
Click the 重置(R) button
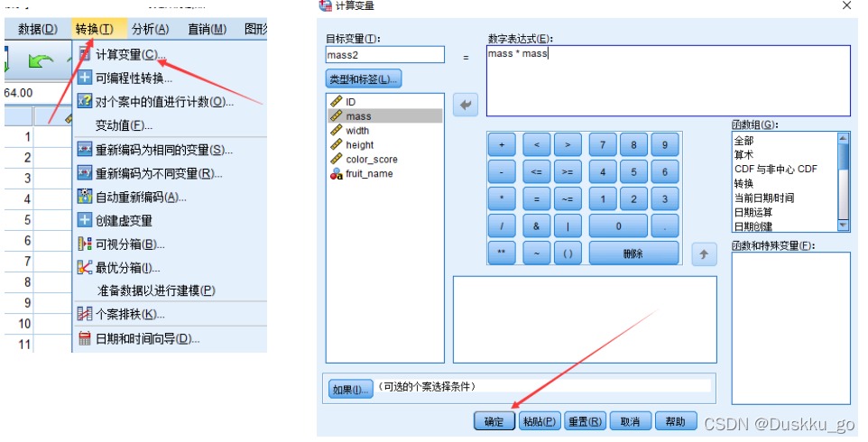click(585, 421)
